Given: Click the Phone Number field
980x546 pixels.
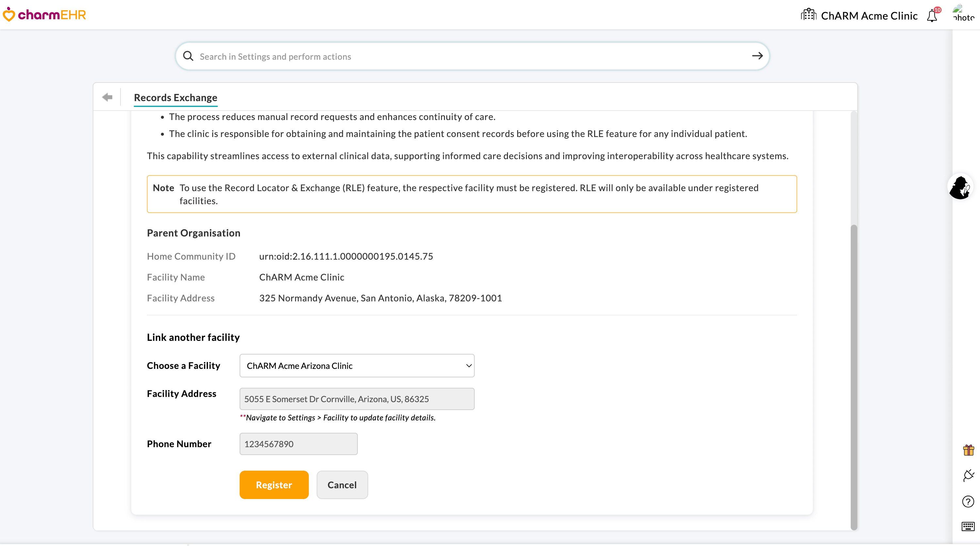Looking at the screenshot, I should [x=298, y=444].
